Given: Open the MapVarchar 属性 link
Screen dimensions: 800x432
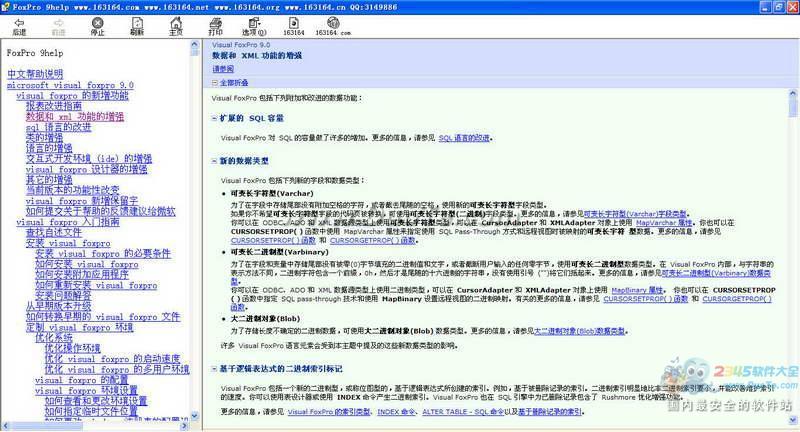Looking at the screenshot, I should coord(664,223).
